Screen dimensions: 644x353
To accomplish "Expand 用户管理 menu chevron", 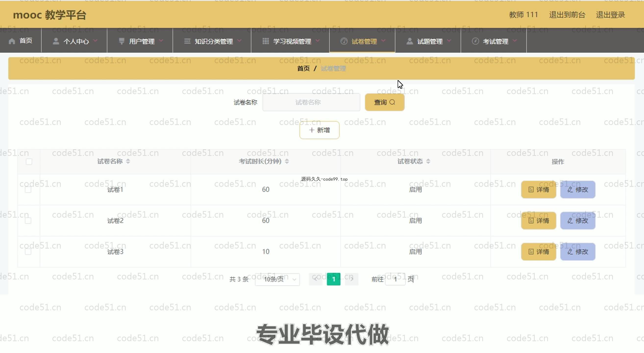I will 161,40.
